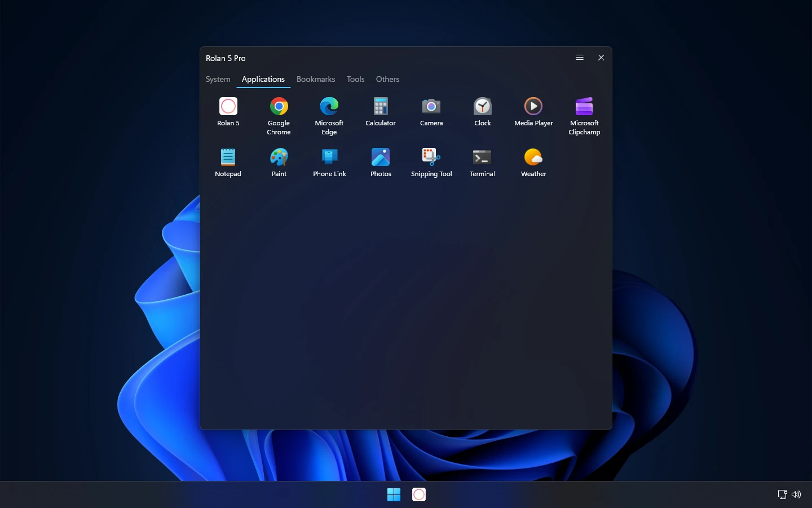This screenshot has height=508, width=812.
Task: Open the Terminal shortcut
Action: [483, 163]
